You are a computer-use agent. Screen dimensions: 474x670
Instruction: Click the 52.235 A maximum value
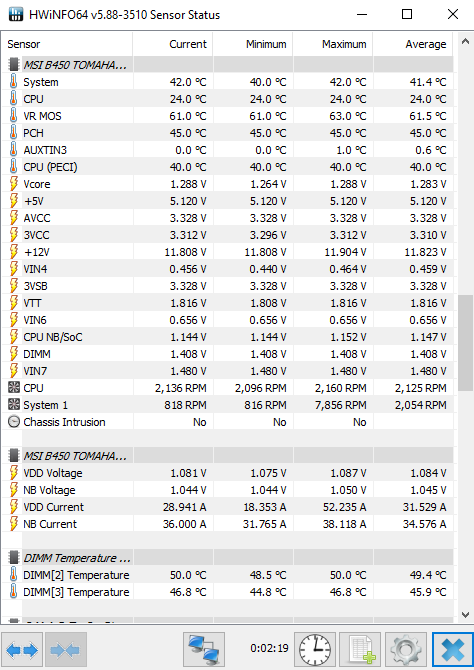pos(344,507)
